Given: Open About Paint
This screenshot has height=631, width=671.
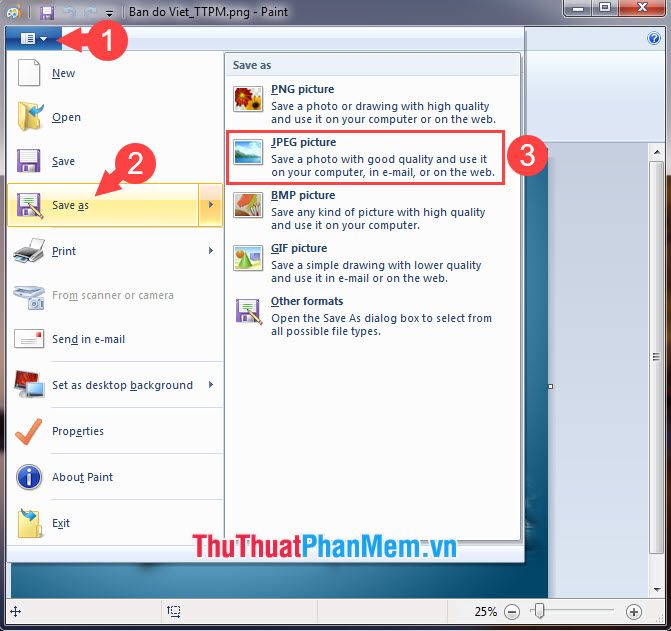Looking at the screenshot, I should coord(115,477).
